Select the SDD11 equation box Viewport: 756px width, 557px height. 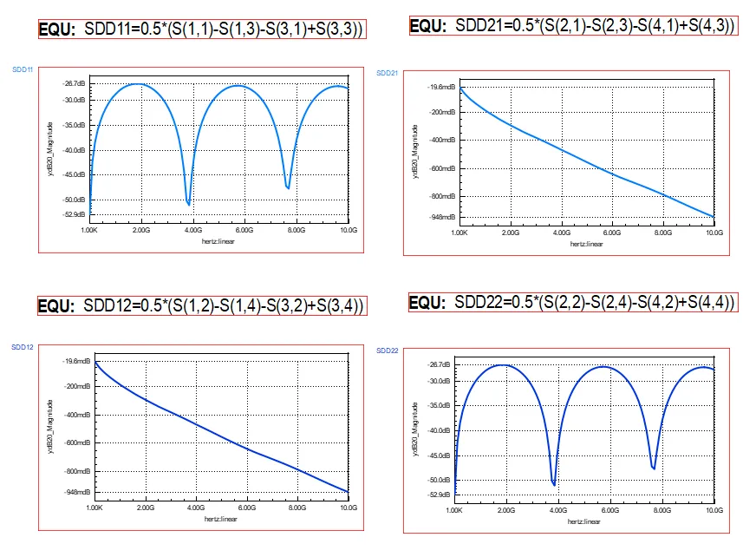(202, 29)
